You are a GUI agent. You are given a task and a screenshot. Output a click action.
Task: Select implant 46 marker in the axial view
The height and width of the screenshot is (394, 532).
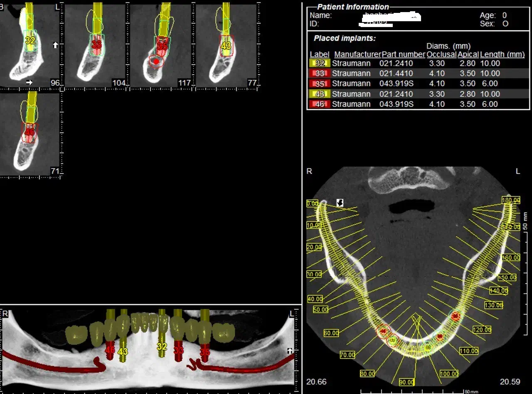pos(383,331)
